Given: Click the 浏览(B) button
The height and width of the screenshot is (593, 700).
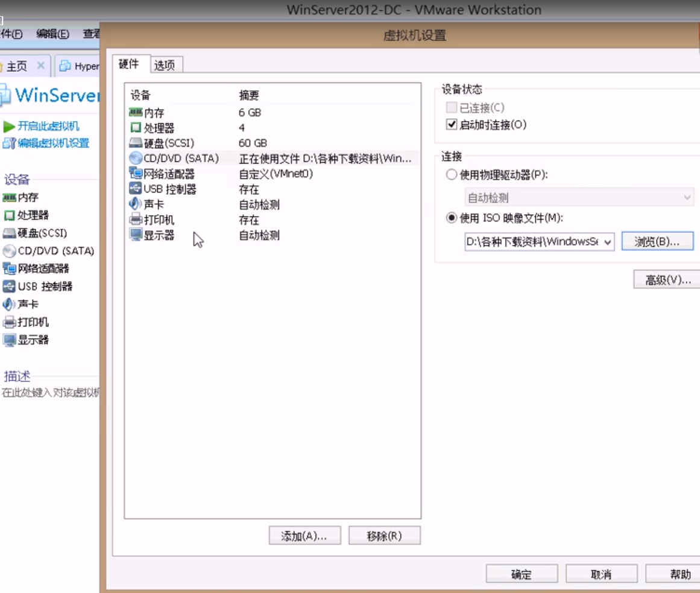Looking at the screenshot, I should (x=658, y=241).
